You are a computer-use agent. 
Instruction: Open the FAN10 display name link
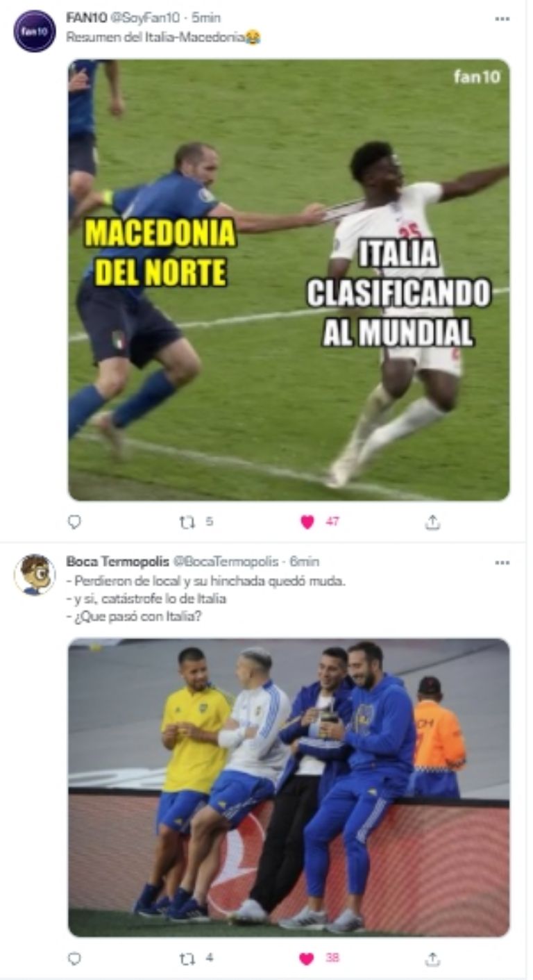pyautogui.click(x=87, y=18)
